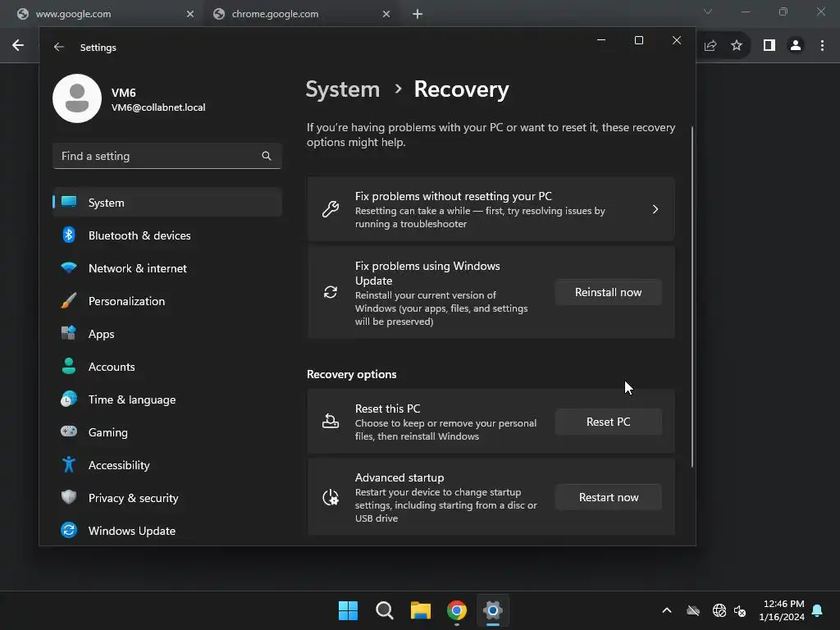Open a new Chrome tab
This screenshot has width=840, height=630.
[418, 14]
